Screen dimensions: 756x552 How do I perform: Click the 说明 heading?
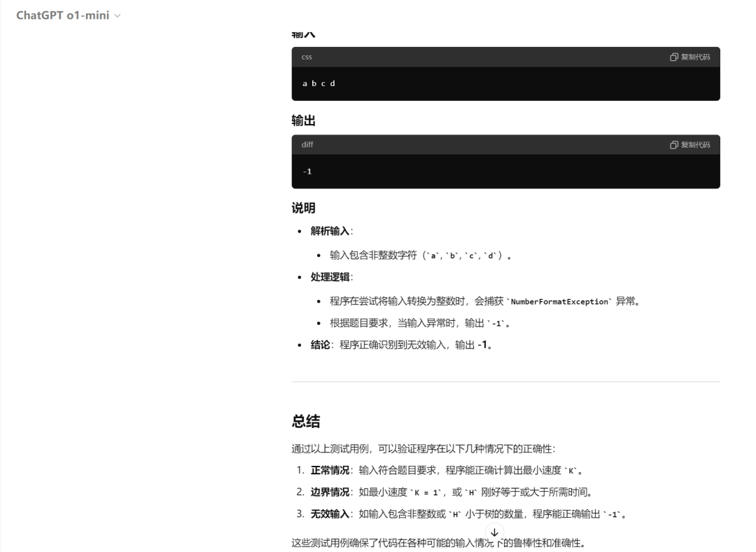[303, 208]
